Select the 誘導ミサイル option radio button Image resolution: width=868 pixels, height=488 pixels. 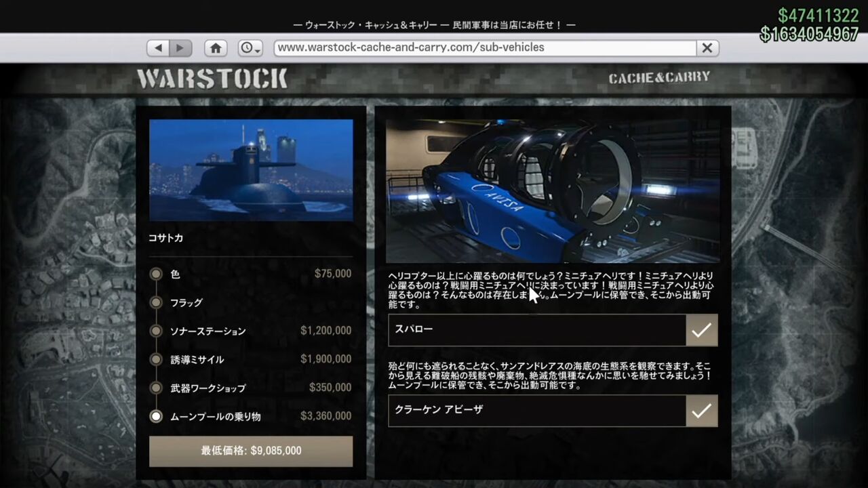(156, 359)
